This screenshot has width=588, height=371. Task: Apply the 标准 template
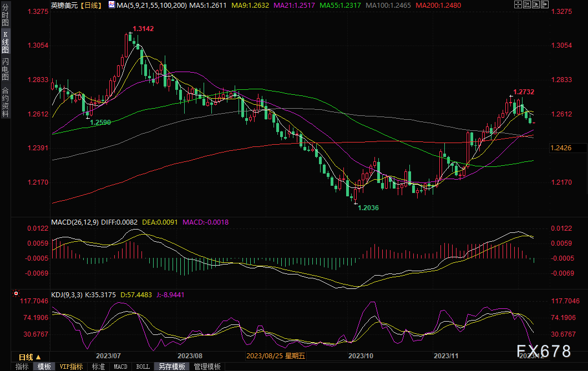[x=98, y=367]
